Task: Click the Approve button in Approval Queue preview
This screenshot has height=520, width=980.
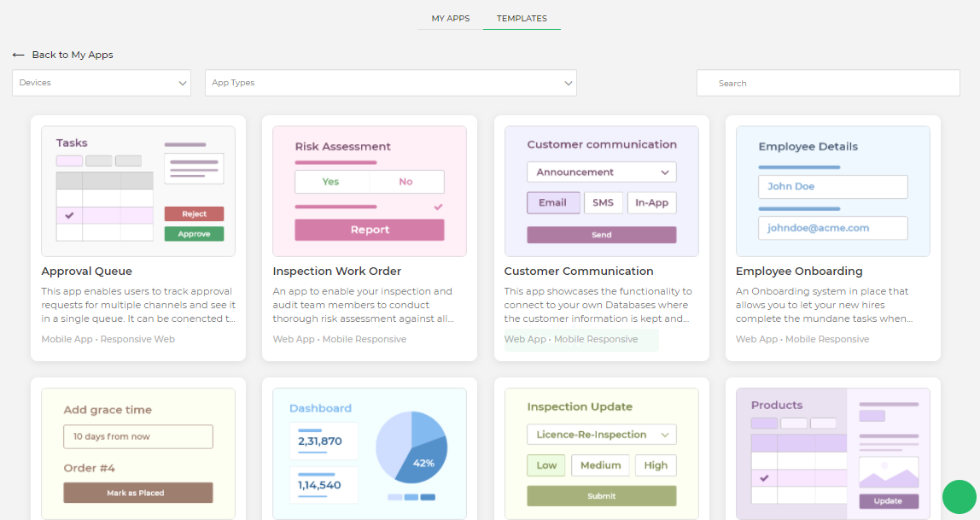Action: [x=194, y=233]
